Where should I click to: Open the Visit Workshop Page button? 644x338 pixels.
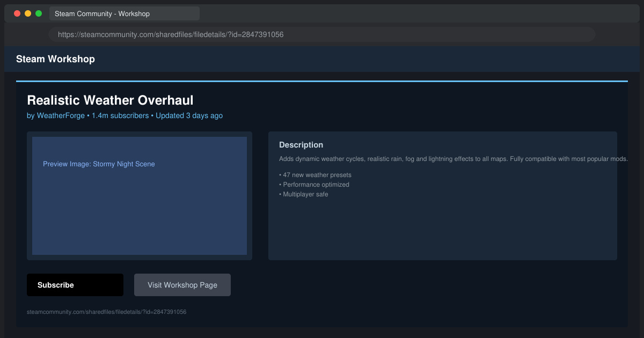pos(182,285)
